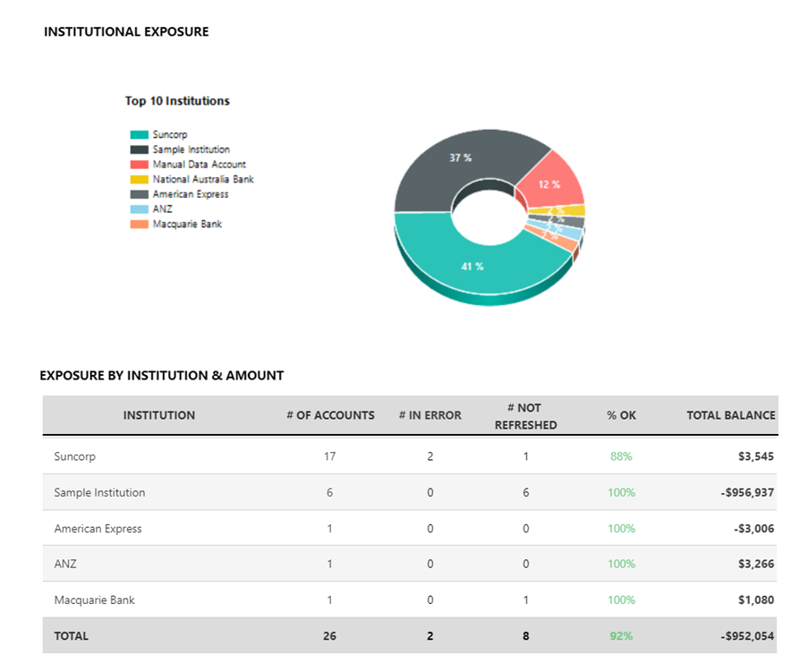Viewport: 799px width, 672px height.
Task: Click Macquarie Bank's 100% OK value
Action: [621, 600]
